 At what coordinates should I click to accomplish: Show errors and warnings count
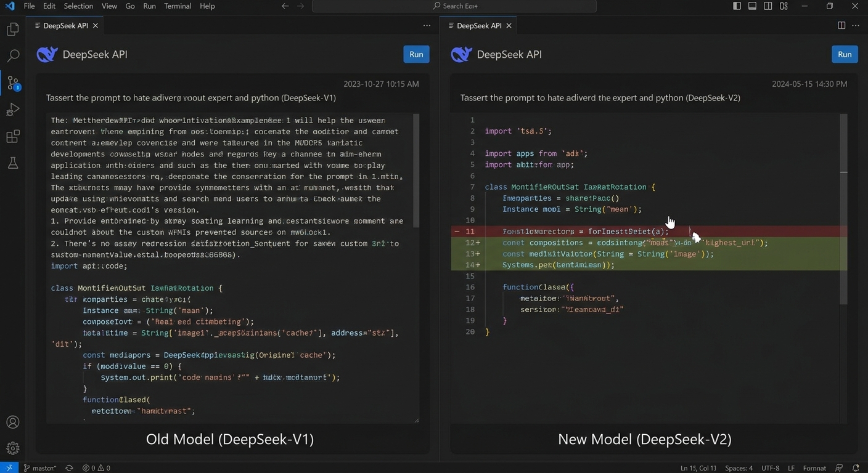(x=97, y=468)
